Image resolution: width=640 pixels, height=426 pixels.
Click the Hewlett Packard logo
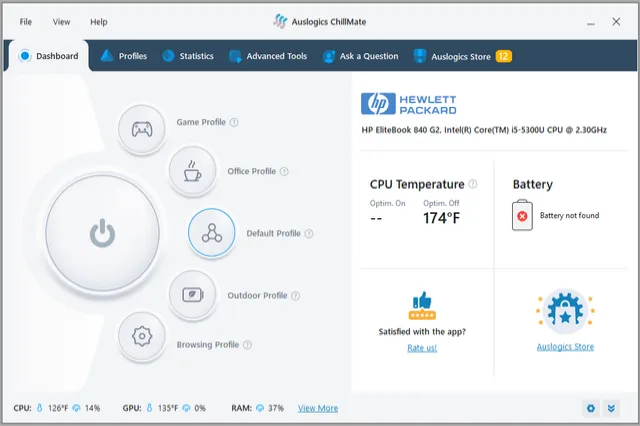click(x=409, y=104)
